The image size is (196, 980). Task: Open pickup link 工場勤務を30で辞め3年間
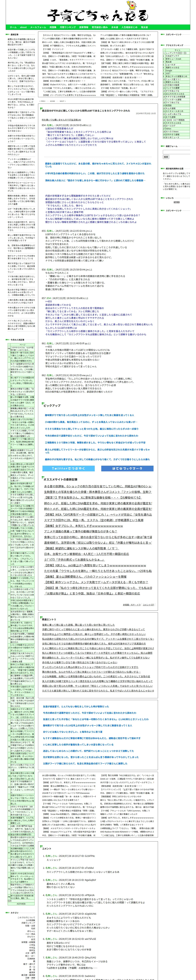[95, 442]
